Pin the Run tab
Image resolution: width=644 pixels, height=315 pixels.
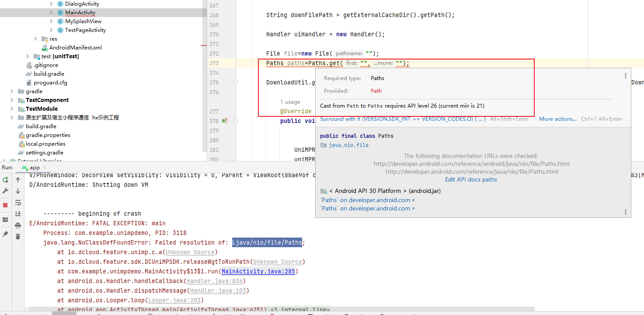pyautogui.click(x=5, y=234)
